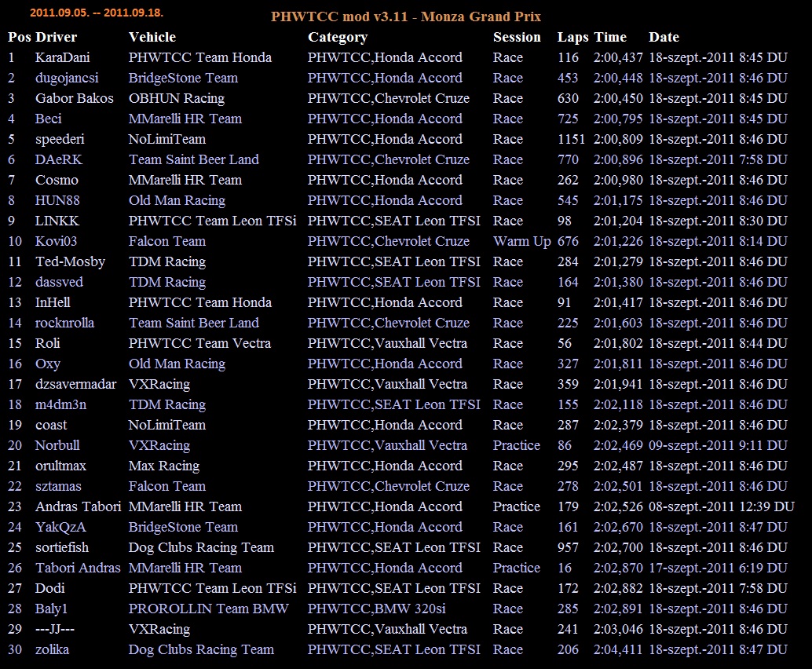Click the date 18-szept.-2011 8:30 DU

point(718,221)
